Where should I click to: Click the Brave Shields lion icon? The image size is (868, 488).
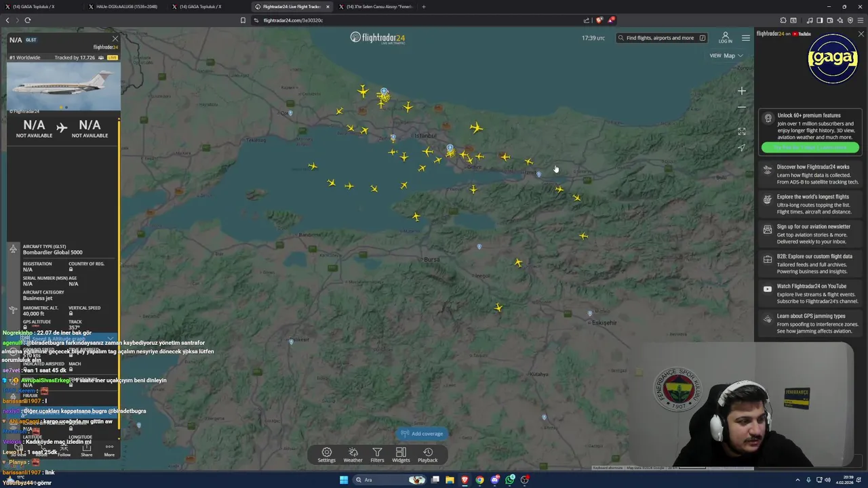pyautogui.click(x=599, y=20)
